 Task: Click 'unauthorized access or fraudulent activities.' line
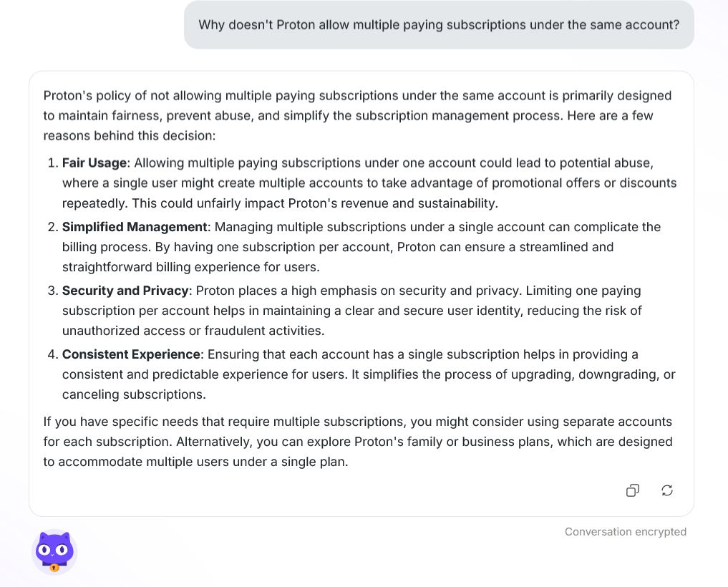193,331
